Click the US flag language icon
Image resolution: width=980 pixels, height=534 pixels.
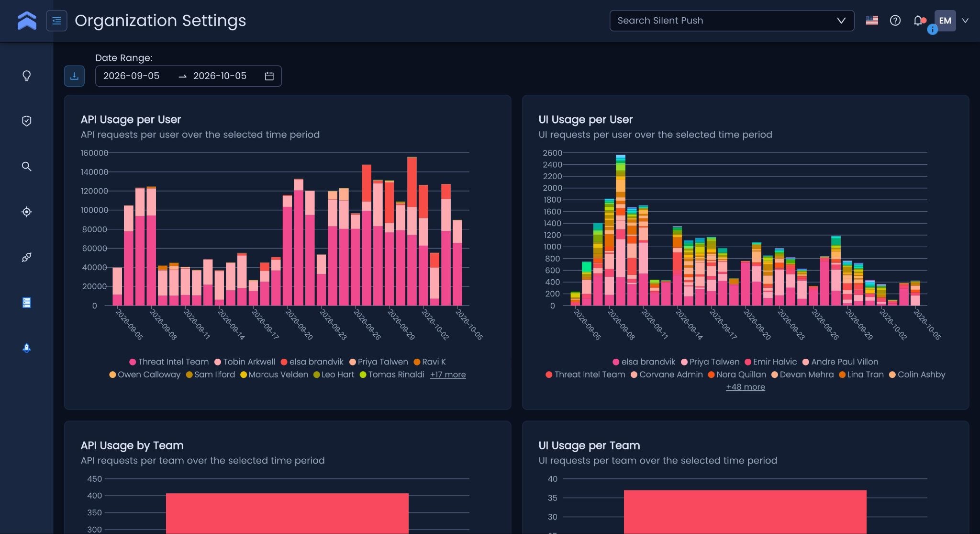pyautogui.click(x=872, y=21)
